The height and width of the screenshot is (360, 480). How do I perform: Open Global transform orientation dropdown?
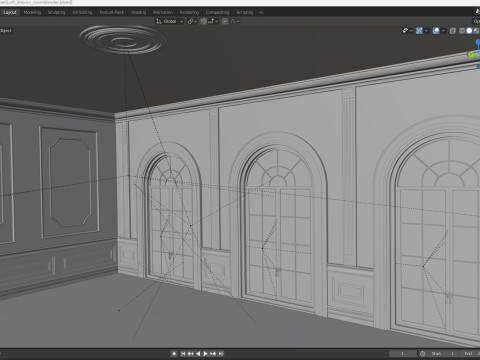pyautogui.click(x=170, y=21)
